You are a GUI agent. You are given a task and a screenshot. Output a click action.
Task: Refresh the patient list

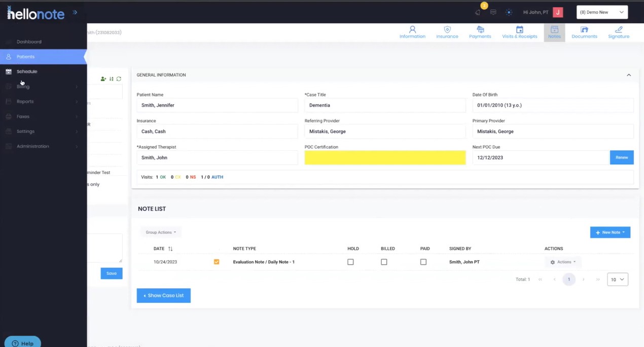click(x=119, y=79)
